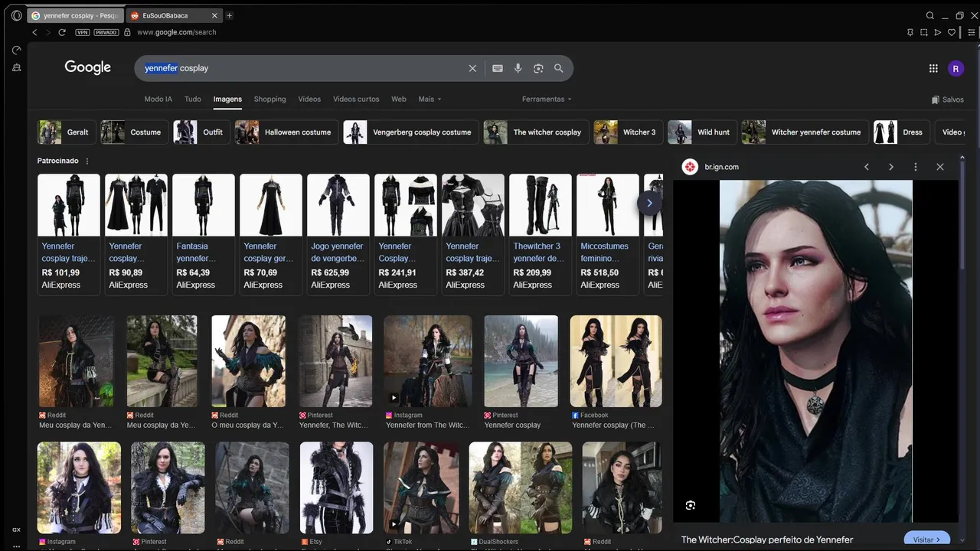Search inside preview image with Lens icon
Screen dimensions: 980x551
[x=691, y=505]
